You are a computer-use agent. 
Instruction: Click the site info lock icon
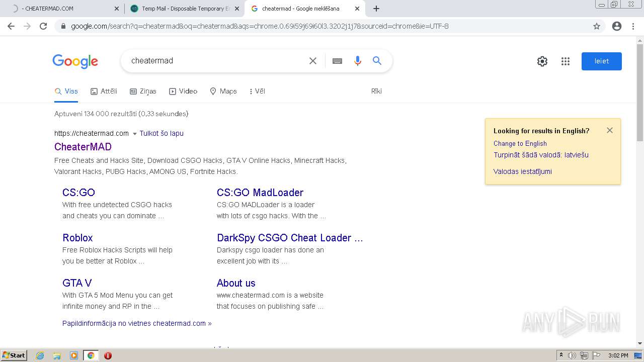[x=63, y=26]
